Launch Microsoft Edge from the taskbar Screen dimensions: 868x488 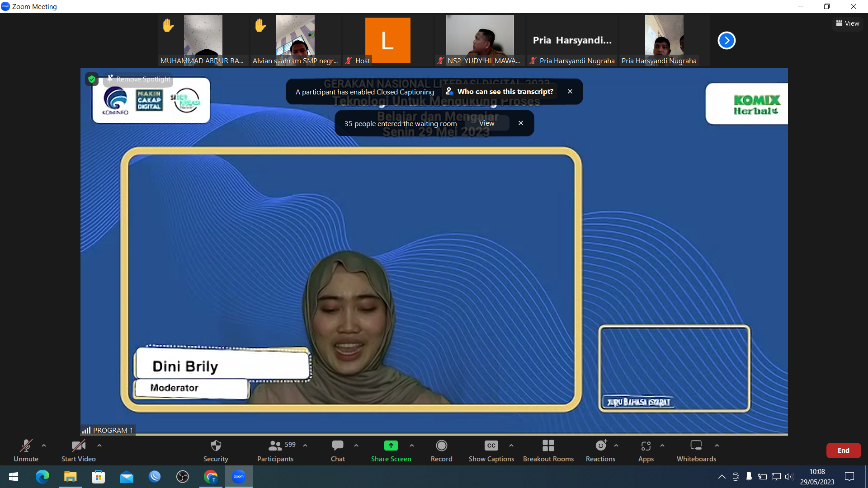point(42,477)
